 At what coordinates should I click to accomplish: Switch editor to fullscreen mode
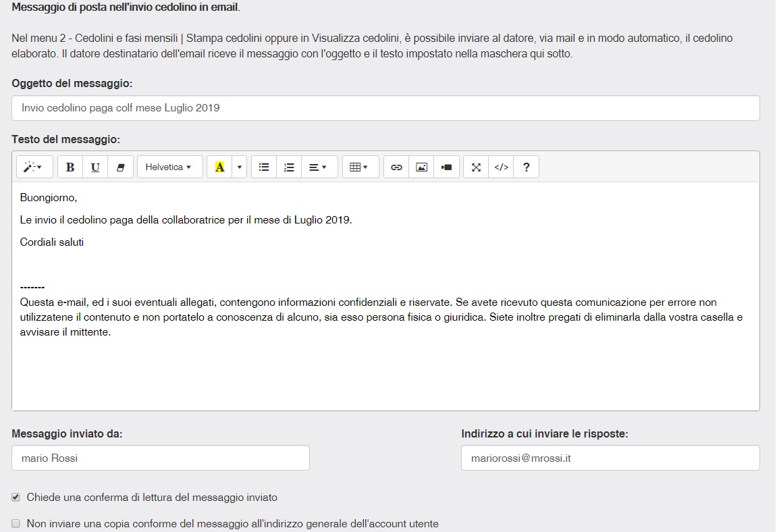click(x=476, y=167)
